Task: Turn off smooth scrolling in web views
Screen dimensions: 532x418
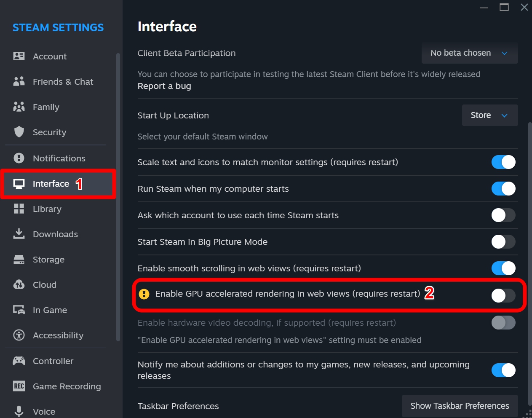Action: click(x=503, y=268)
